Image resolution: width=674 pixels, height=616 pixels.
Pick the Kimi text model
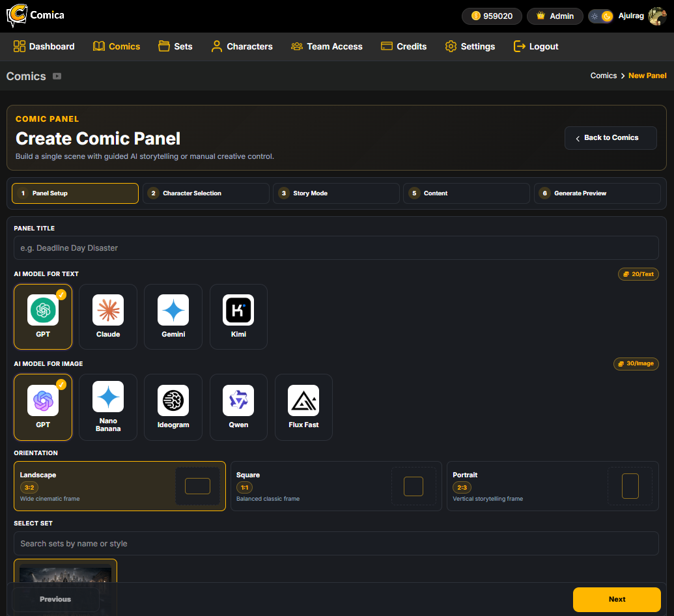238,317
